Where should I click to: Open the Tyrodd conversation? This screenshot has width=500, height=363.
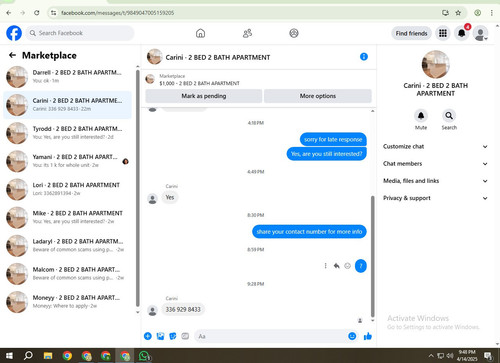click(68, 133)
